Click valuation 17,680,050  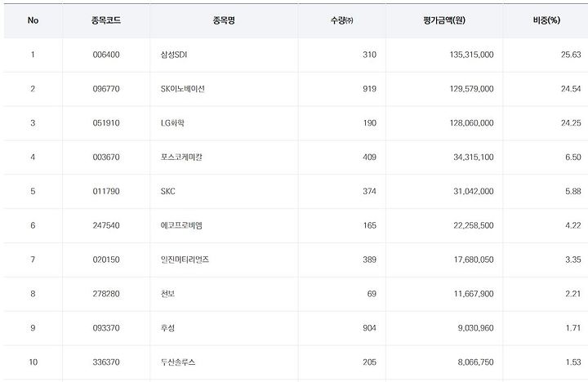tap(474, 260)
